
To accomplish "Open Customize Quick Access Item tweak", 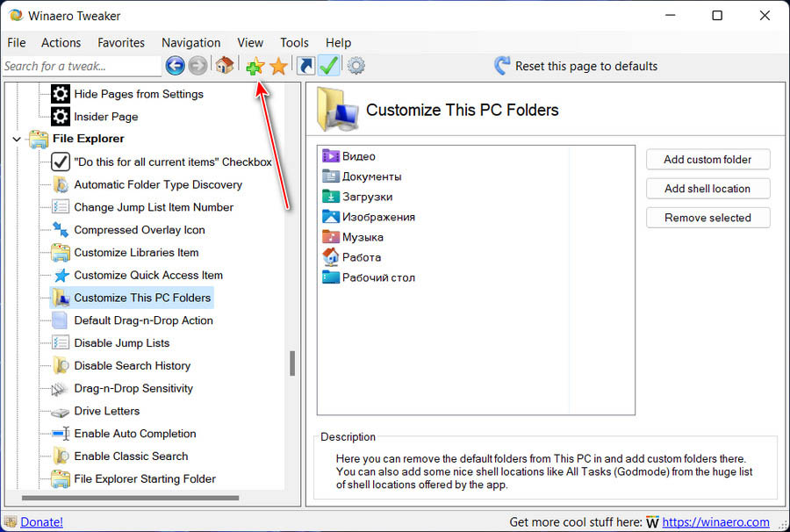I will (x=148, y=275).
